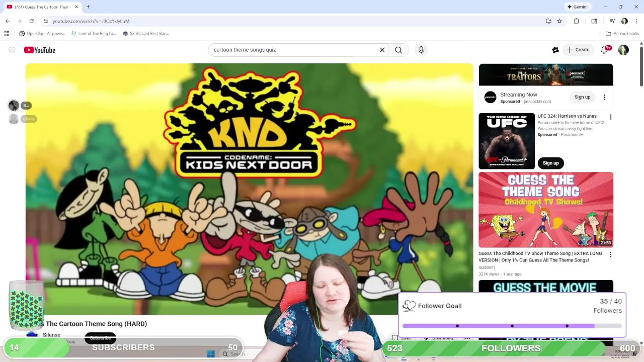The image size is (644, 362).
Task: Close the YouTube browser tab
Action: click(x=76, y=7)
